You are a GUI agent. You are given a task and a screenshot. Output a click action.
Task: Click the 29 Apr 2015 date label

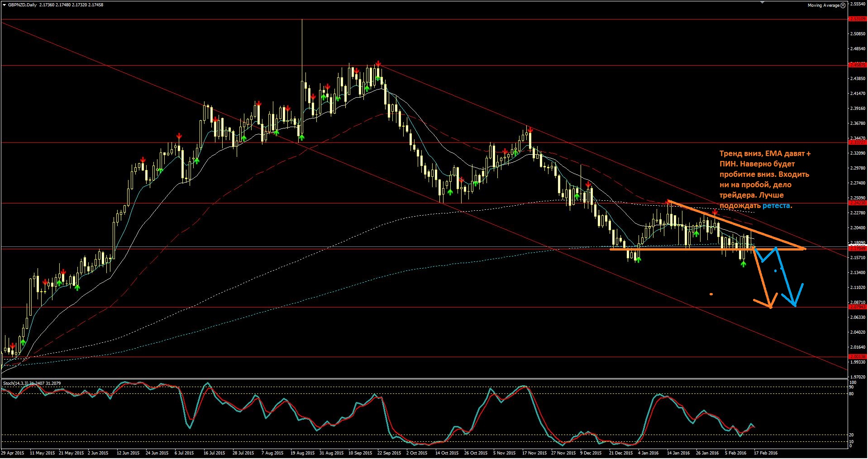[12, 453]
